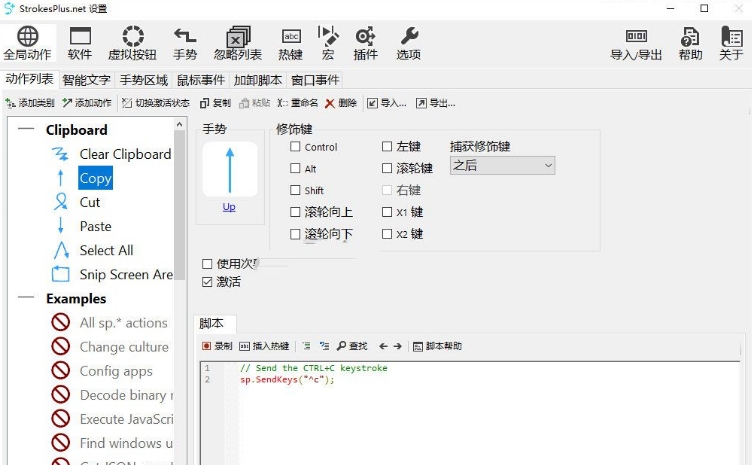Viewport: 752px width, 465px height.
Task: Click 切换激活状态 toggle active state
Action: (x=156, y=103)
